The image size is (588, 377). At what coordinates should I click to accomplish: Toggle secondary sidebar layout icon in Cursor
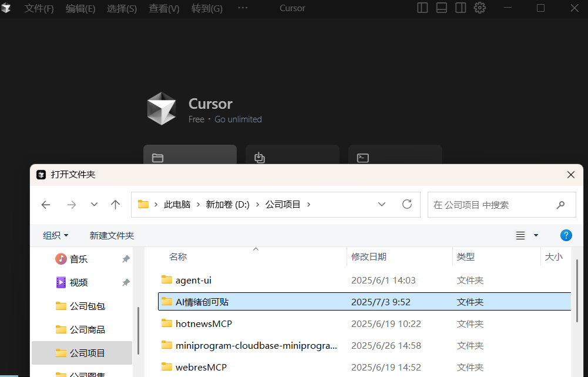pyautogui.click(x=461, y=8)
